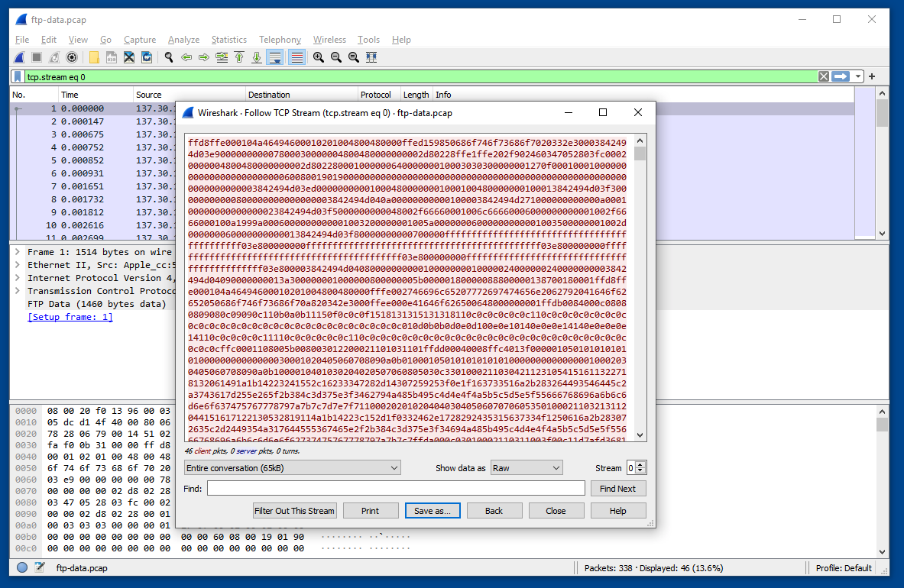Reset text to normal size icon
Viewport: 904px width, 588px height.
(x=353, y=57)
